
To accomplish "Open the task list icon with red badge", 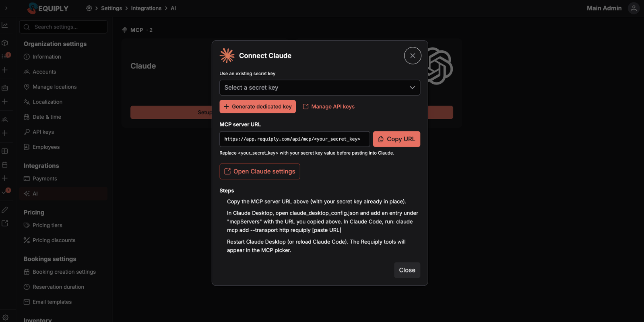I will point(5,56).
